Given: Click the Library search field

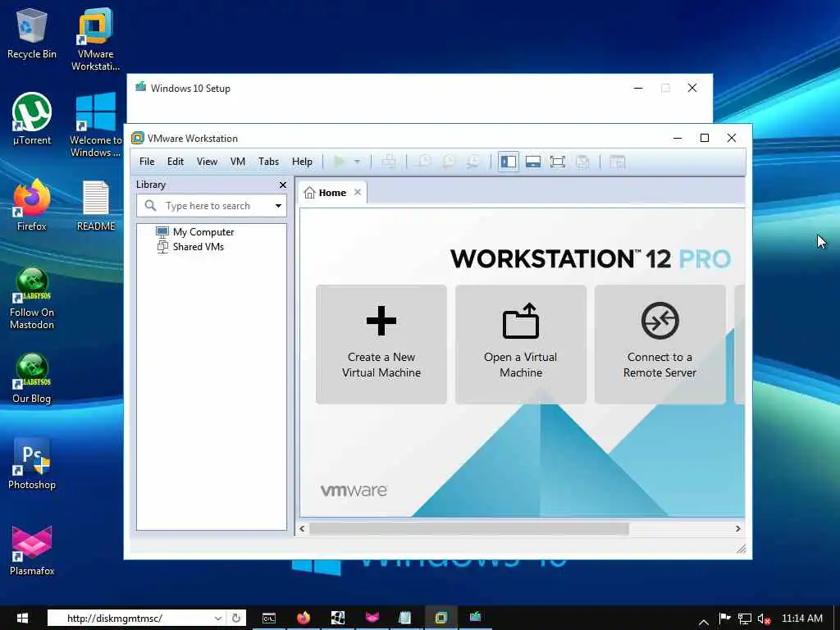Looking at the screenshot, I should [212, 206].
